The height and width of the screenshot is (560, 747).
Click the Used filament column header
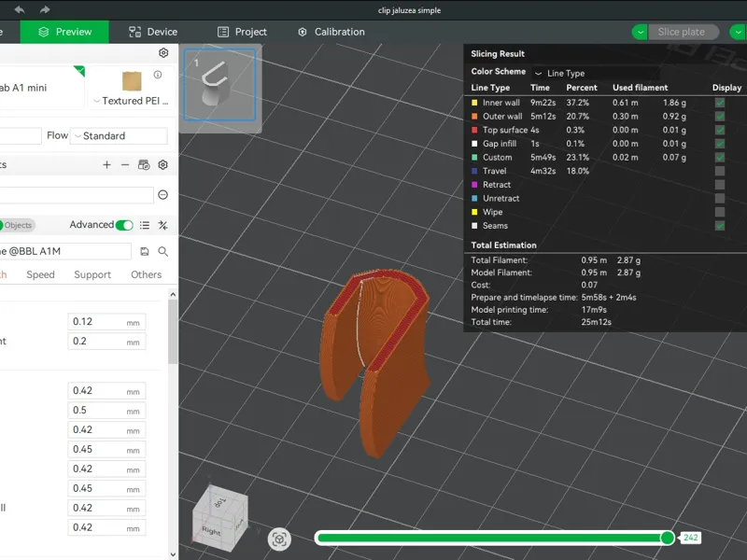pos(640,88)
